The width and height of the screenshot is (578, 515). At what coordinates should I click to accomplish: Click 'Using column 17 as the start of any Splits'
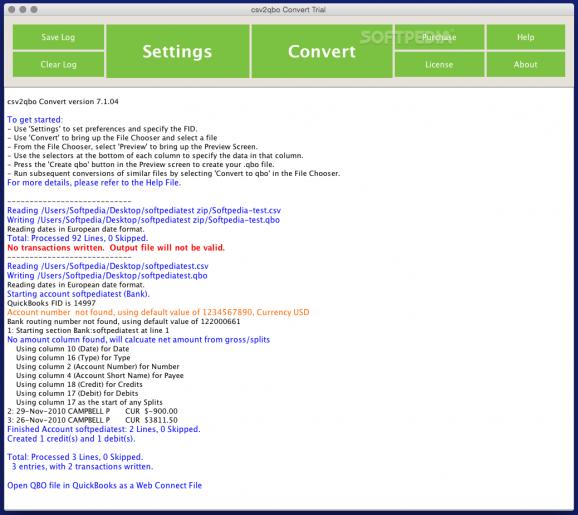coord(89,402)
